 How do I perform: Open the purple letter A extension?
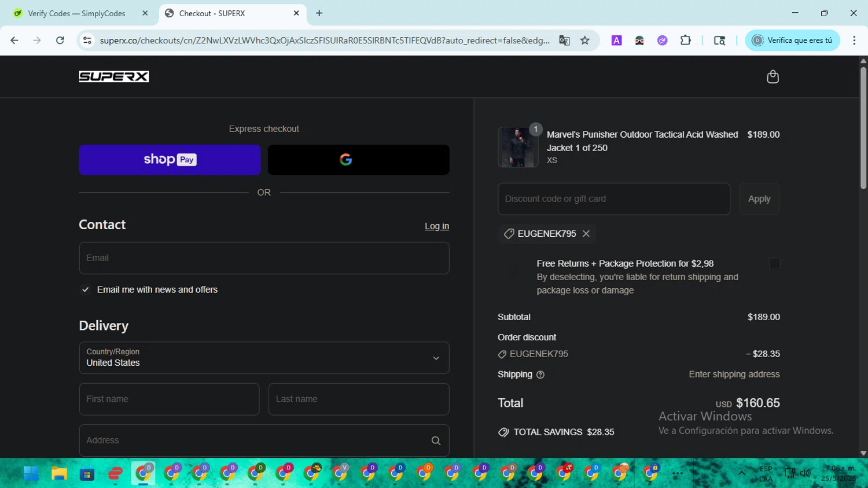[616, 41]
